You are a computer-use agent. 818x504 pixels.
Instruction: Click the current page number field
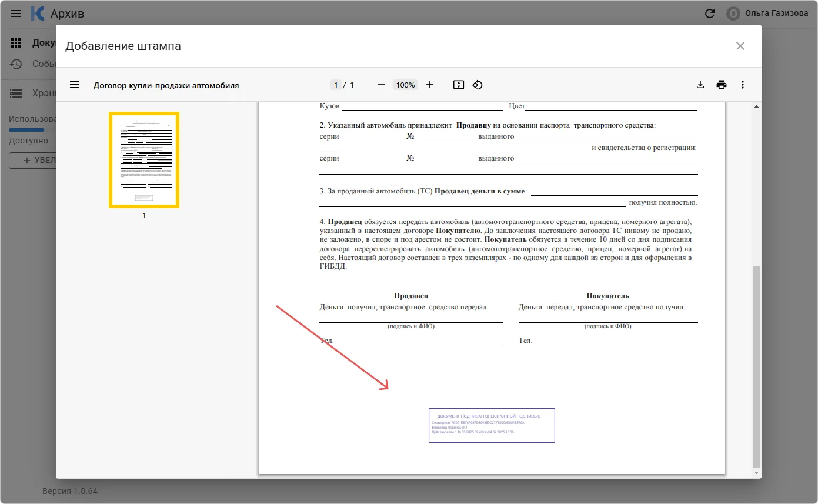(x=336, y=85)
